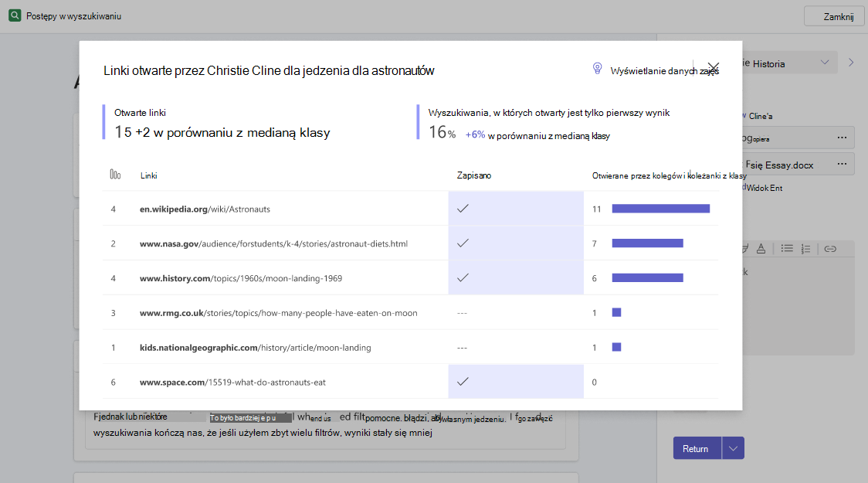Click the Search Progress magnifier icon
The image size is (868, 483).
15,15
